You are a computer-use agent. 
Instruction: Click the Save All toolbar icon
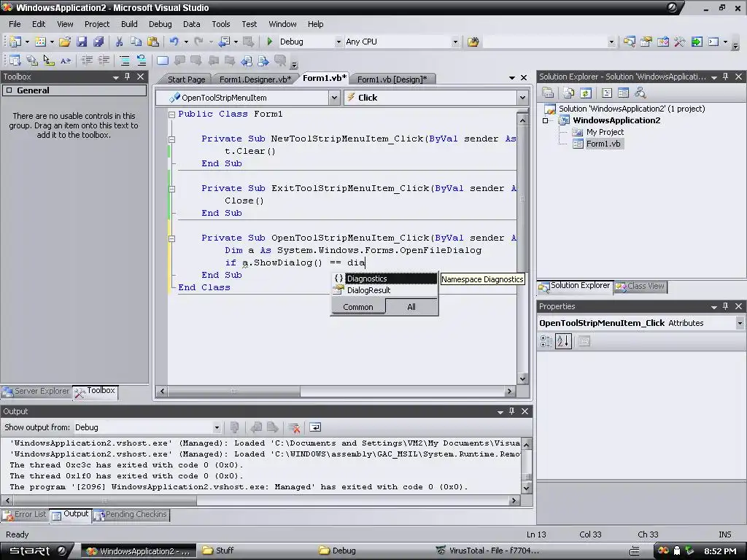[98, 42]
